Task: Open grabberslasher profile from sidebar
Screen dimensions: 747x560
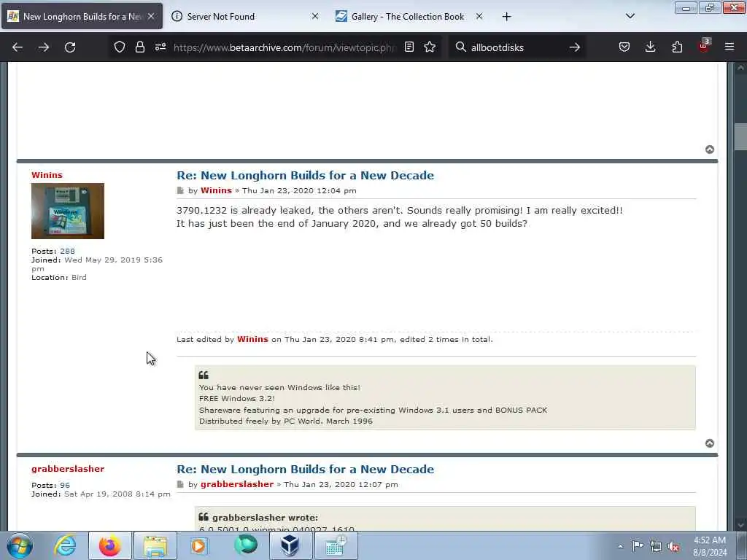Action: [68, 469]
